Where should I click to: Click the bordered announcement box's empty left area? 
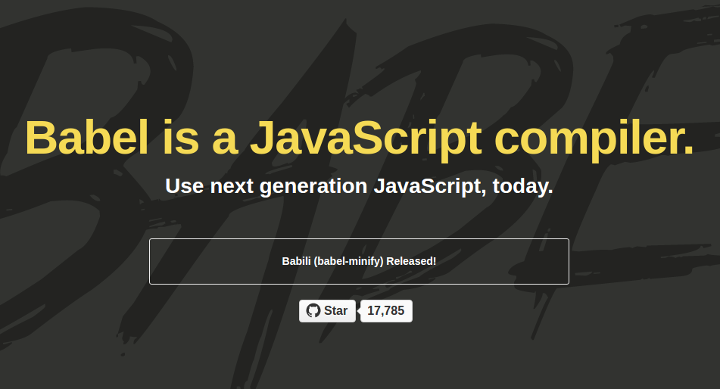point(211,261)
